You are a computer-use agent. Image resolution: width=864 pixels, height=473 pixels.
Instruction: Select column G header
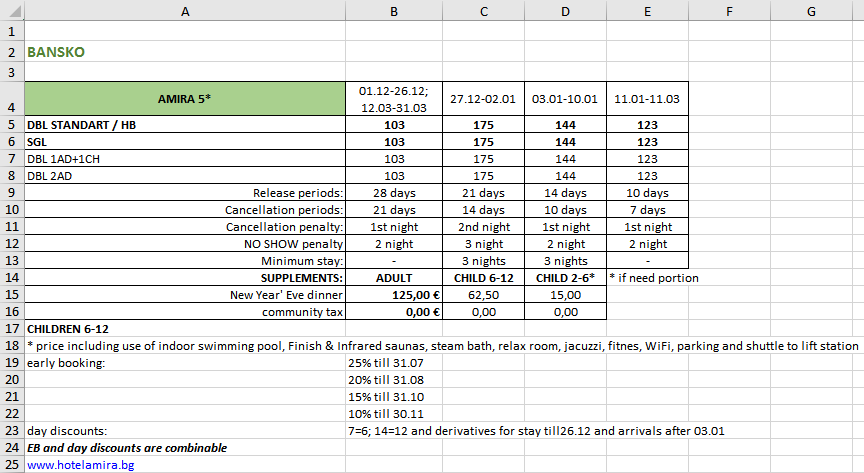(x=811, y=11)
